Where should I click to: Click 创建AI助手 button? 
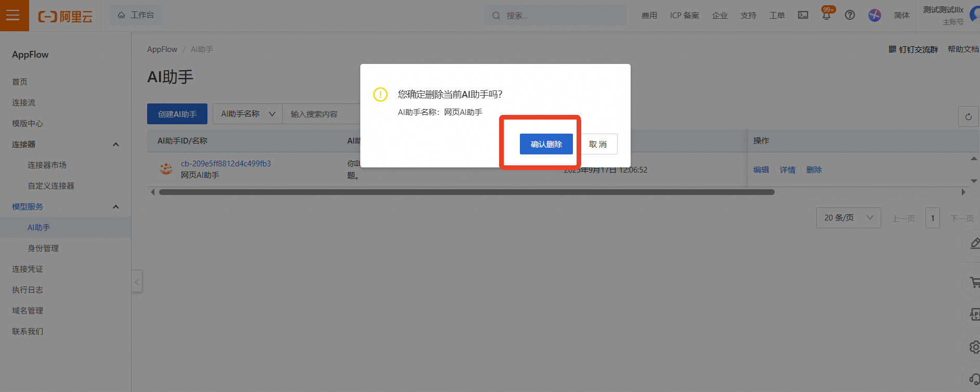click(x=177, y=114)
